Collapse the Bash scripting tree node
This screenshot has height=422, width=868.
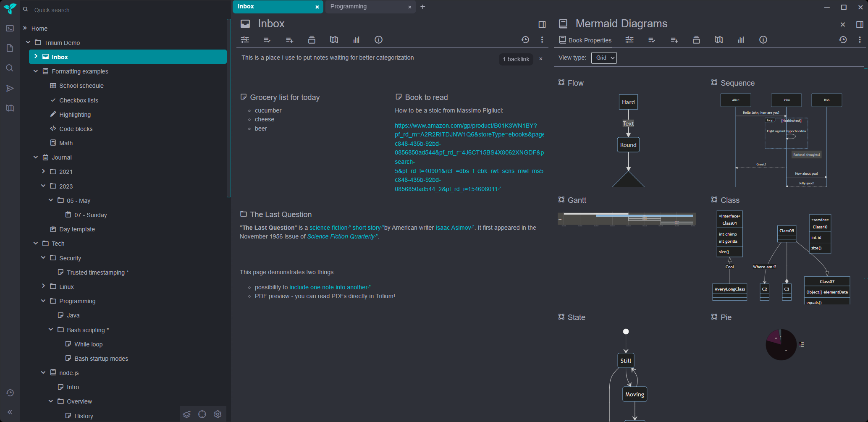(x=51, y=330)
